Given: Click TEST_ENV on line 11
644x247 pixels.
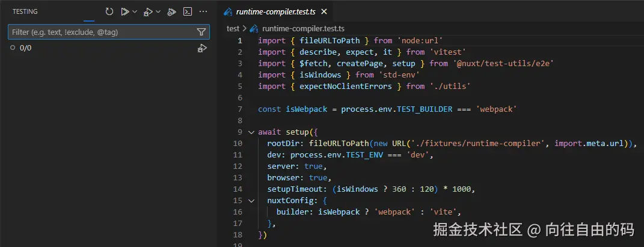Looking at the screenshot, I should pos(365,155).
